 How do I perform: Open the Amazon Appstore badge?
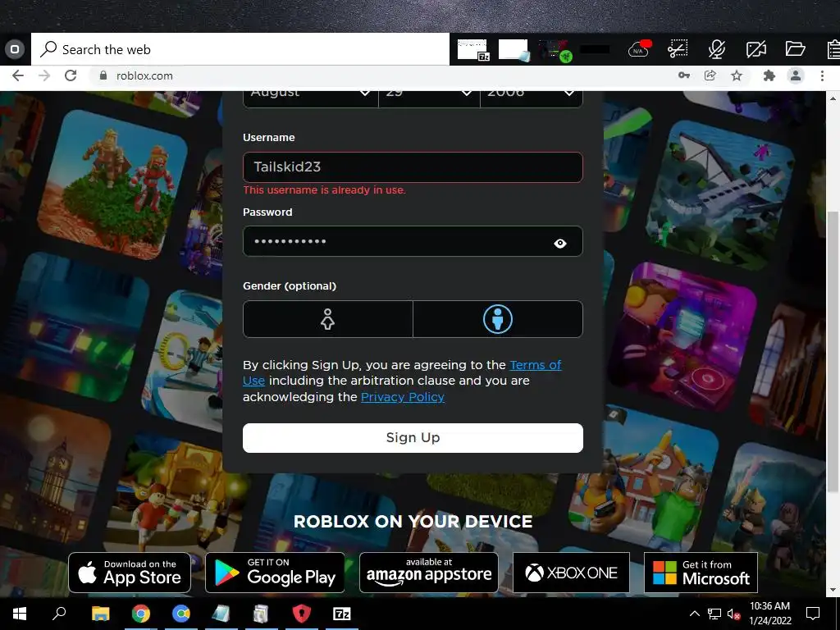(428, 573)
